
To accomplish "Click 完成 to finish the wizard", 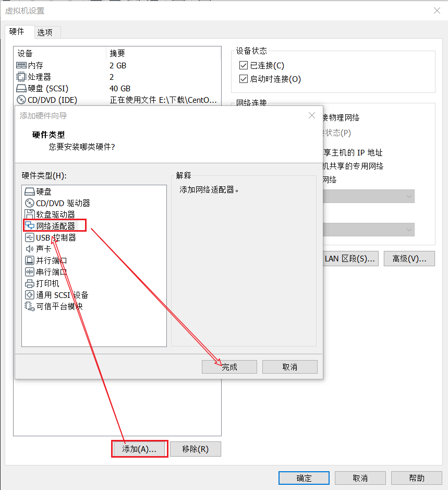I will click(229, 367).
